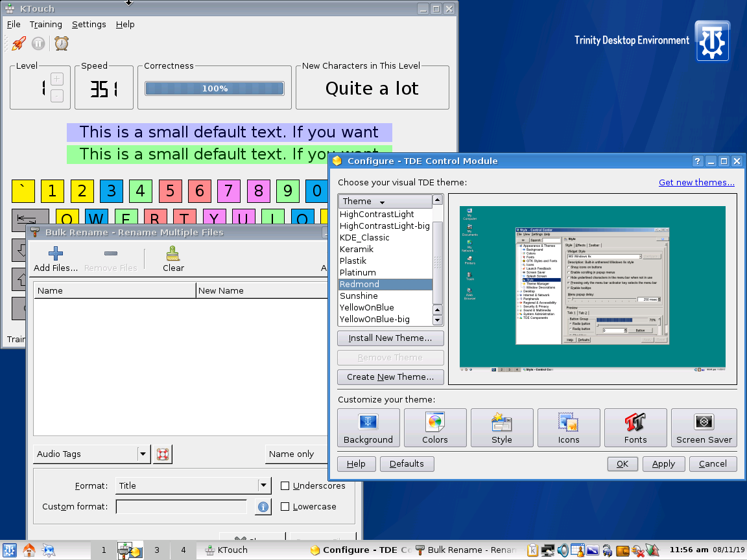Click the Theme column header sort arrow

click(x=382, y=202)
